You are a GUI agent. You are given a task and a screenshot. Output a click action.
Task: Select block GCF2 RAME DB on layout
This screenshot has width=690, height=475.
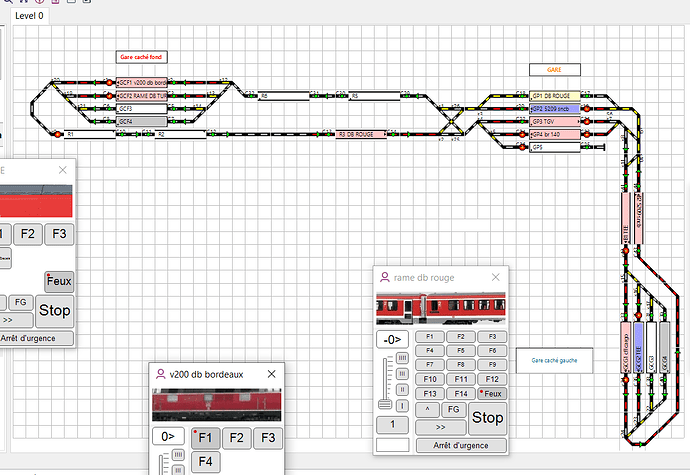pyautogui.click(x=143, y=95)
